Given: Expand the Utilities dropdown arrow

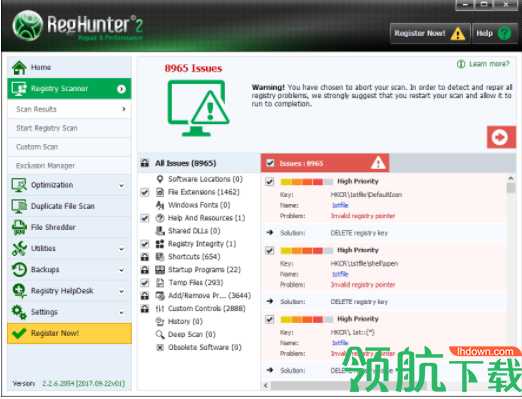Looking at the screenshot, I should tap(121, 249).
